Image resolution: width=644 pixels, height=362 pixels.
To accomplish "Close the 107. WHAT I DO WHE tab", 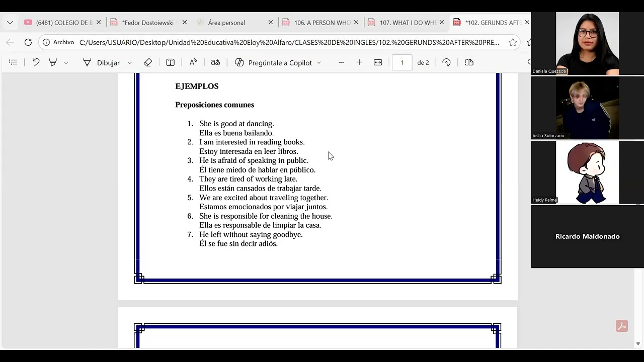I will [442, 23].
